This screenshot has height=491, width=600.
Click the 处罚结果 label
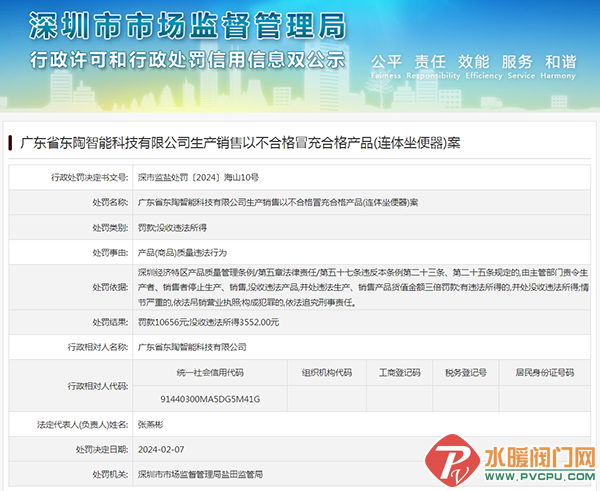tap(110, 322)
